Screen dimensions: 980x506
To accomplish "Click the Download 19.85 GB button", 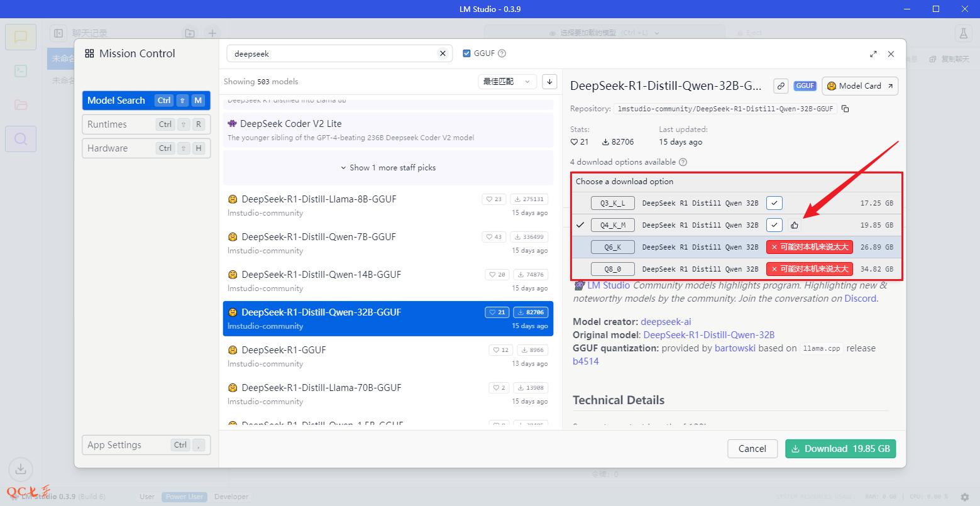I will [x=840, y=449].
